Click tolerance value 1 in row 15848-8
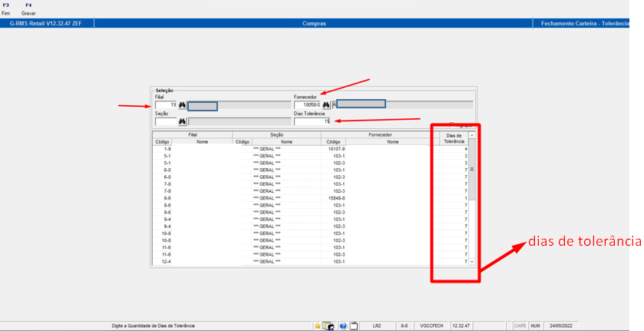644x331 pixels. 466,198
